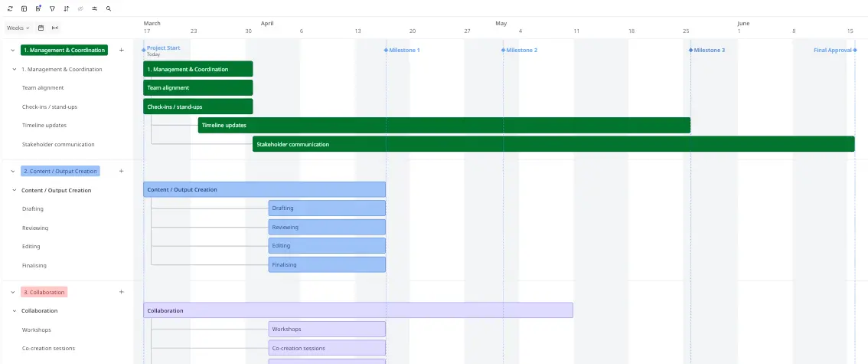Image resolution: width=868 pixels, height=364 pixels.
Task: Add item to Content / Output Creation group
Action: 122,171
